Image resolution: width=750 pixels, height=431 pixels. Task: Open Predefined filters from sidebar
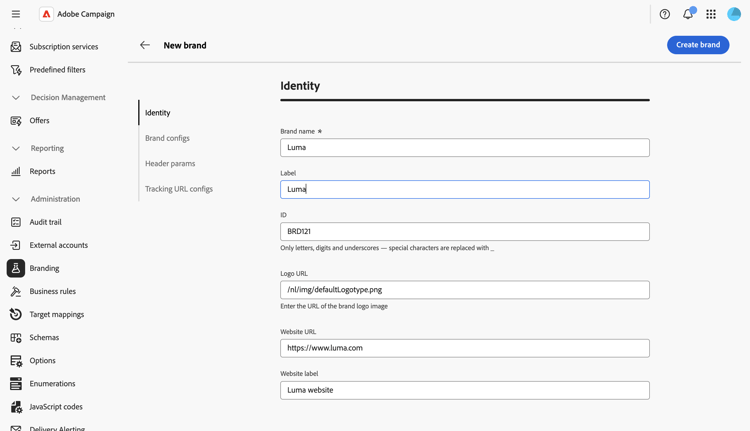[x=57, y=70]
